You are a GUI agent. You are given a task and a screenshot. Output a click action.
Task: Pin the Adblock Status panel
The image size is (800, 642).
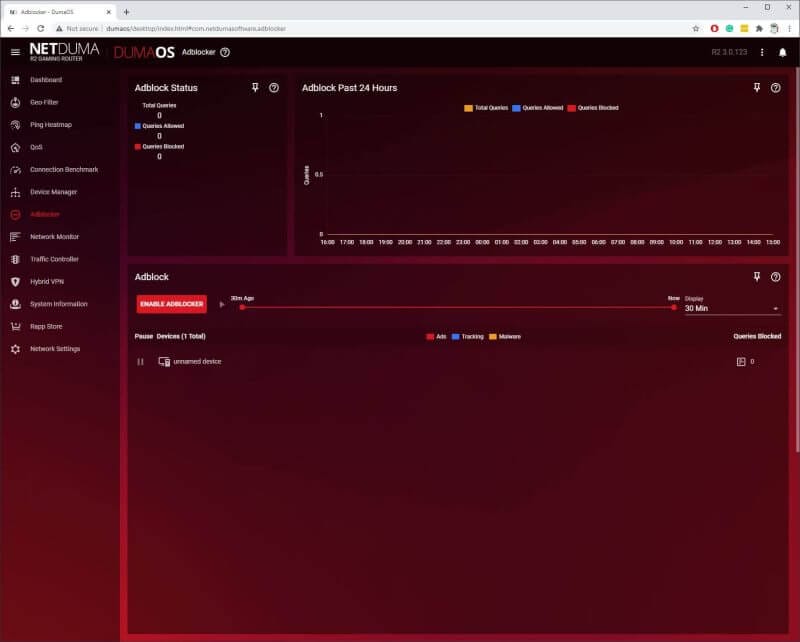[x=257, y=88]
